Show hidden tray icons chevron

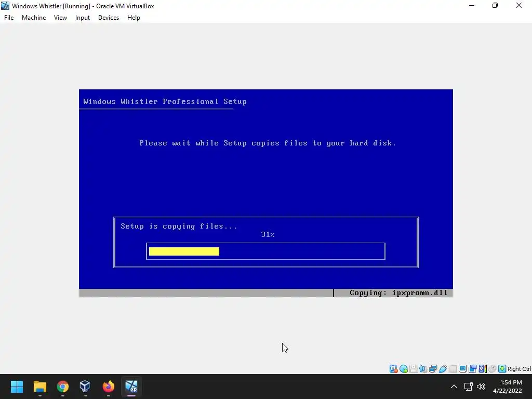(454, 387)
